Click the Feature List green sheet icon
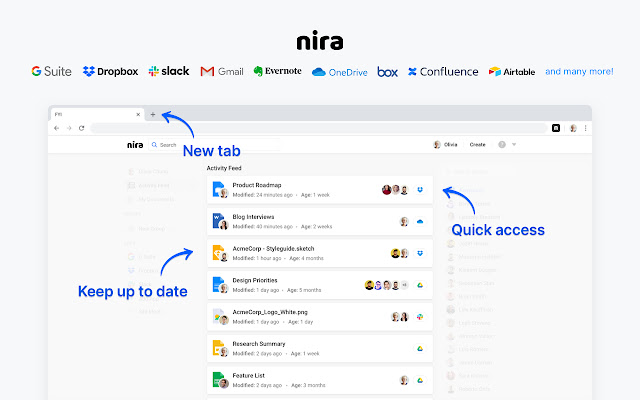The image size is (640, 400). pos(219,380)
